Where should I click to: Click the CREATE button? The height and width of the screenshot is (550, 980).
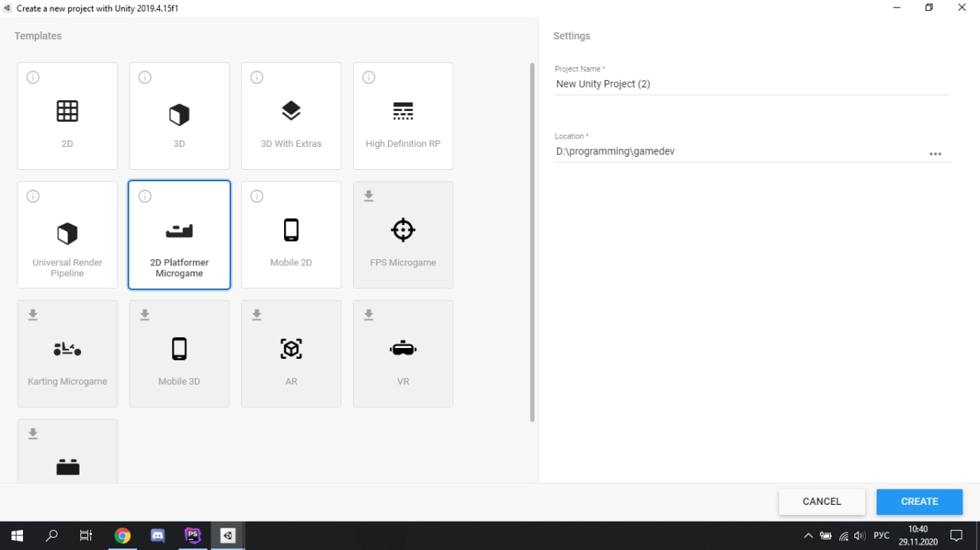point(920,502)
